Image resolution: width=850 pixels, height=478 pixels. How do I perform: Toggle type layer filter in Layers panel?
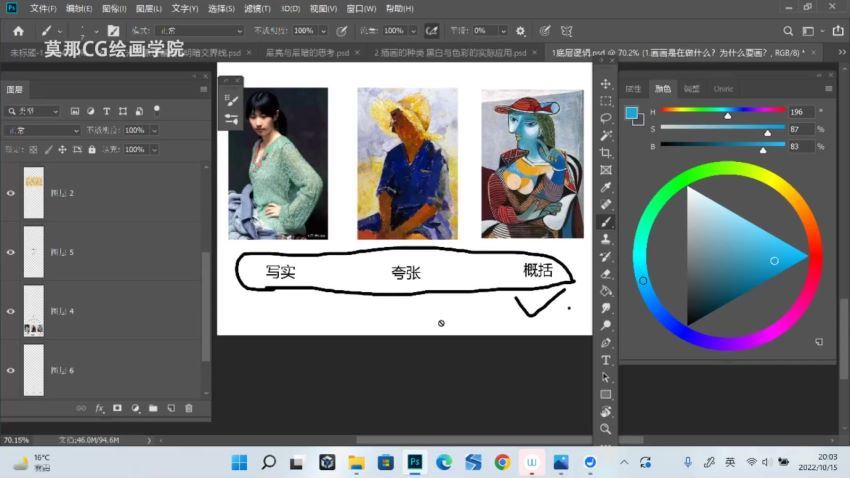[107, 111]
